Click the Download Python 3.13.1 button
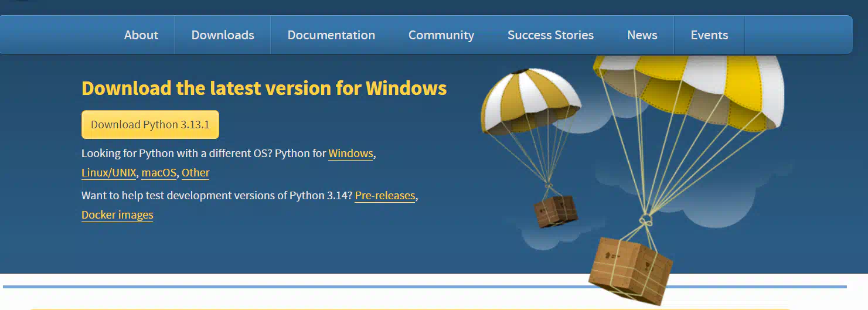The height and width of the screenshot is (310, 868). click(150, 125)
